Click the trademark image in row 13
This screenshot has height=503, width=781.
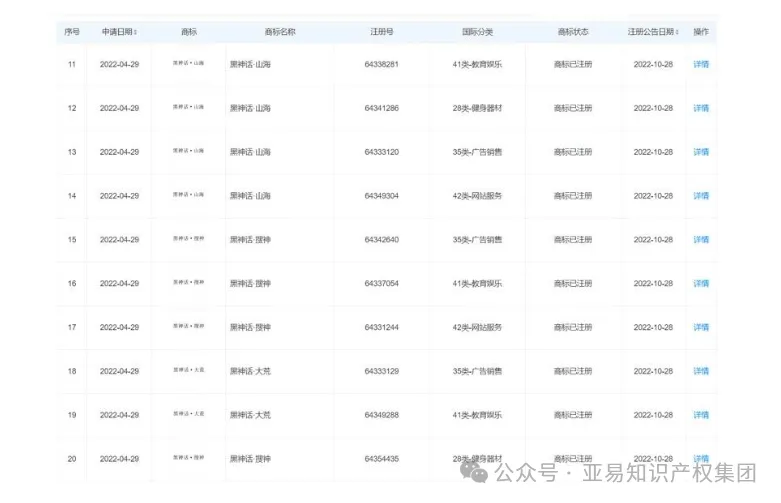pyautogui.click(x=188, y=150)
